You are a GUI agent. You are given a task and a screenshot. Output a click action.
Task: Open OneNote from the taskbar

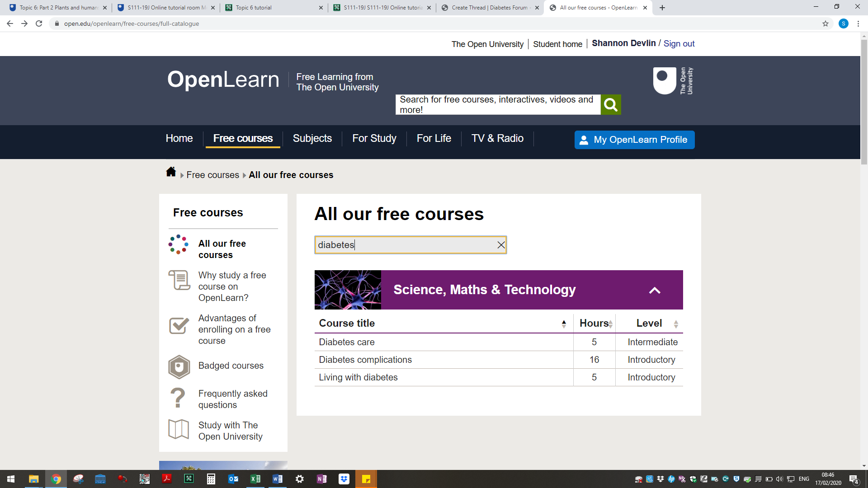pyautogui.click(x=322, y=479)
